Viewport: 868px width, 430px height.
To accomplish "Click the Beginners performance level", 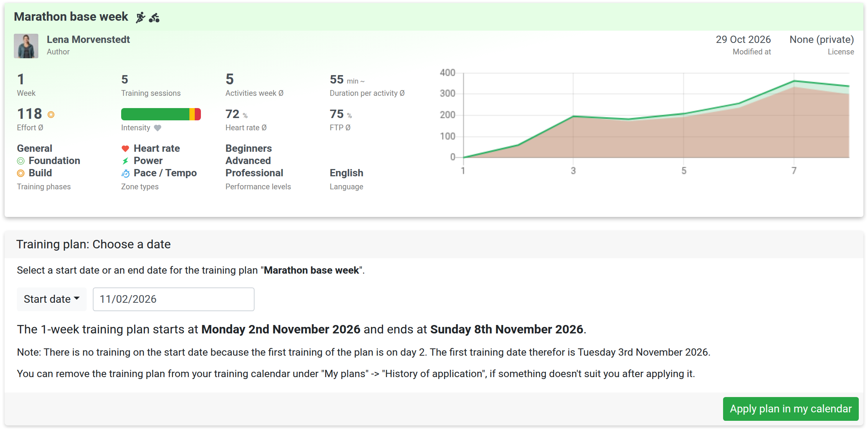I will point(248,148).
